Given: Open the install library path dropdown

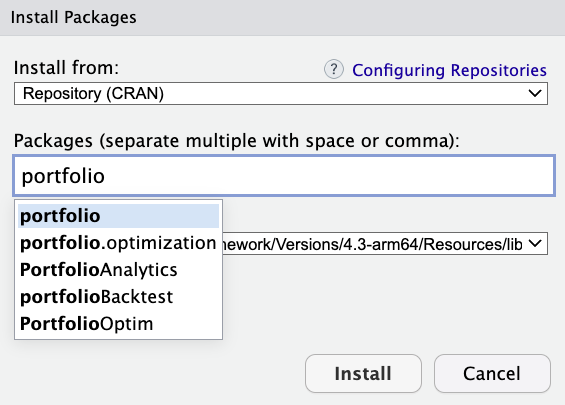Looking at the screenshot, I should click(385, 244).
